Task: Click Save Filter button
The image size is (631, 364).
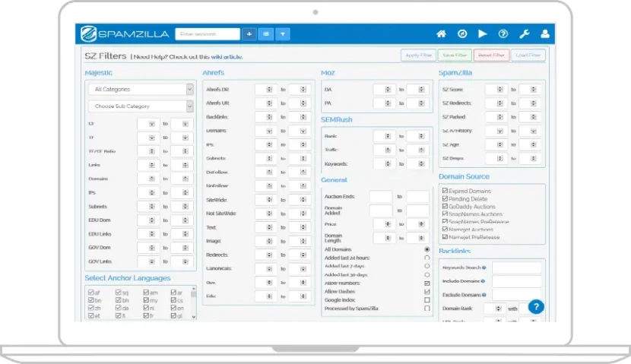Action: [x=455, y=55]
